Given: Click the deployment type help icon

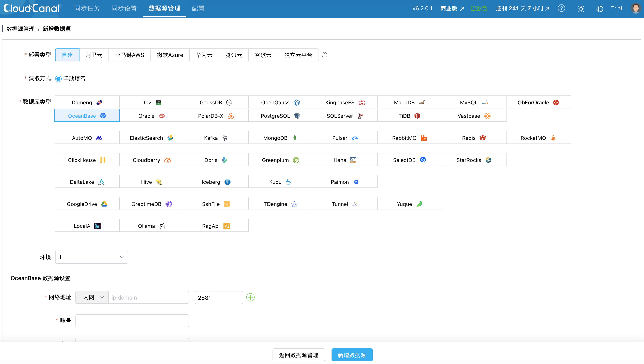Looking at the screenshot, I should coord(324,55).
